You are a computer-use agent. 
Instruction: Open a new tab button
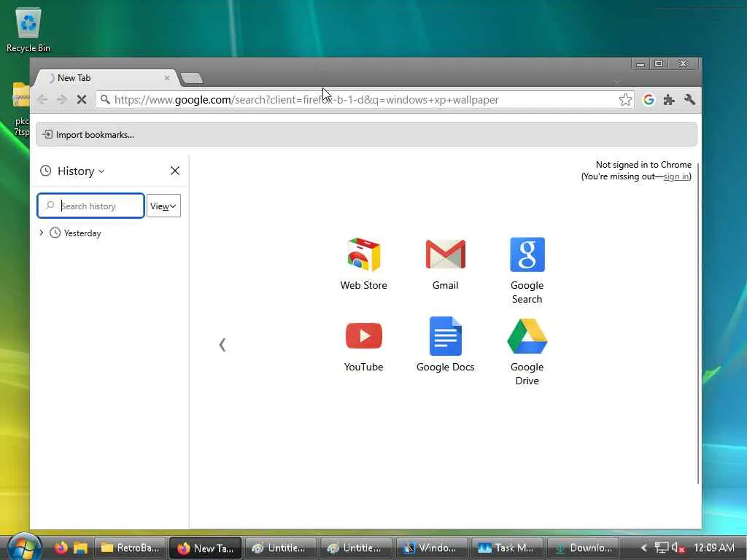[x=192, y=78]
